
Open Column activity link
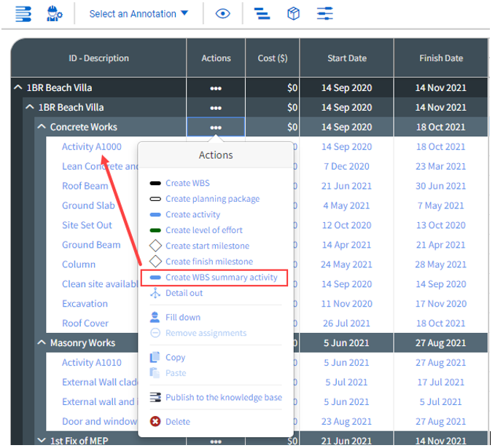tap(79, 264)
